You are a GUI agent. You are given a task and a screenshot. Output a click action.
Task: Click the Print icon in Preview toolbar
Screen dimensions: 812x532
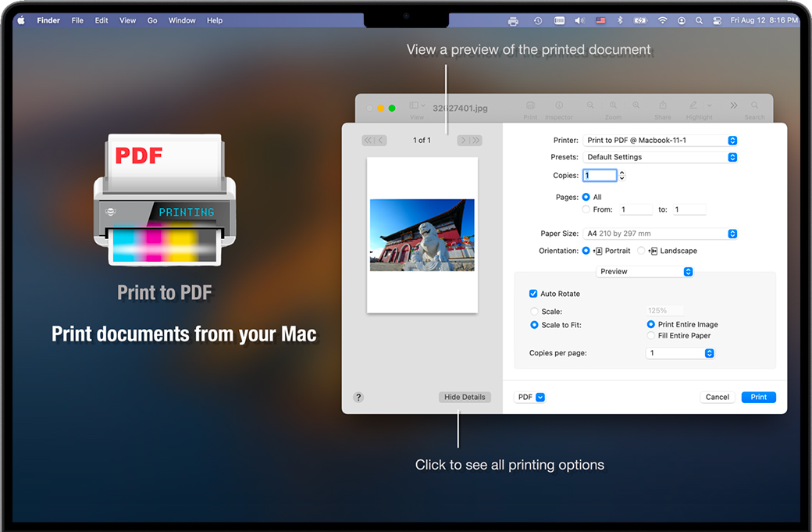[530, 105]
